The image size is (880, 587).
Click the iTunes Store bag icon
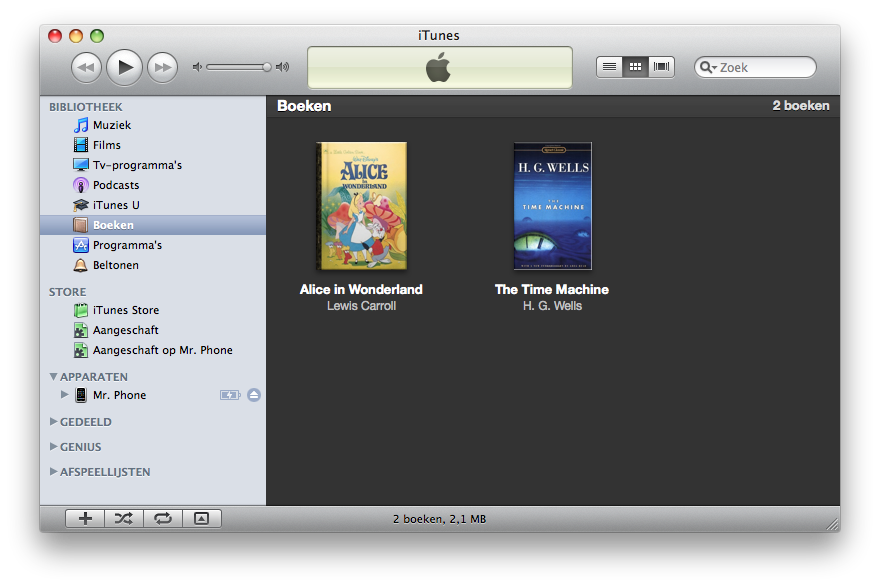tap(81, 310)
